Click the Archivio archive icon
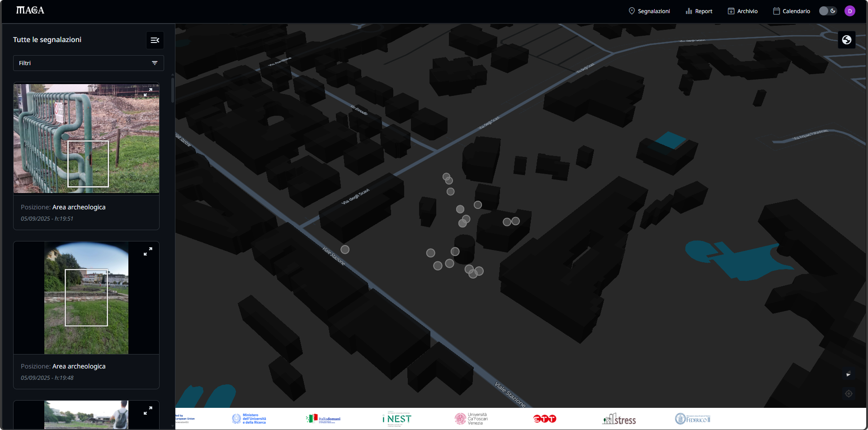 tap(730, 10)
